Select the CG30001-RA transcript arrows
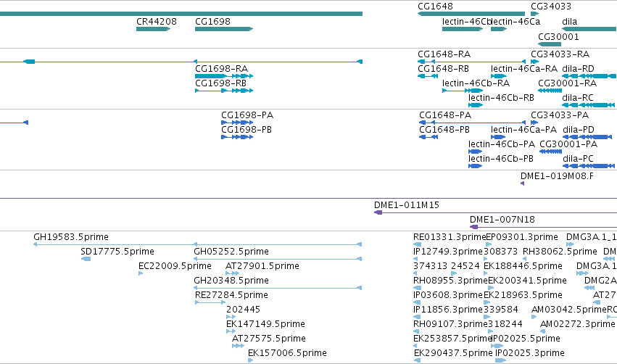 point(550,91)
